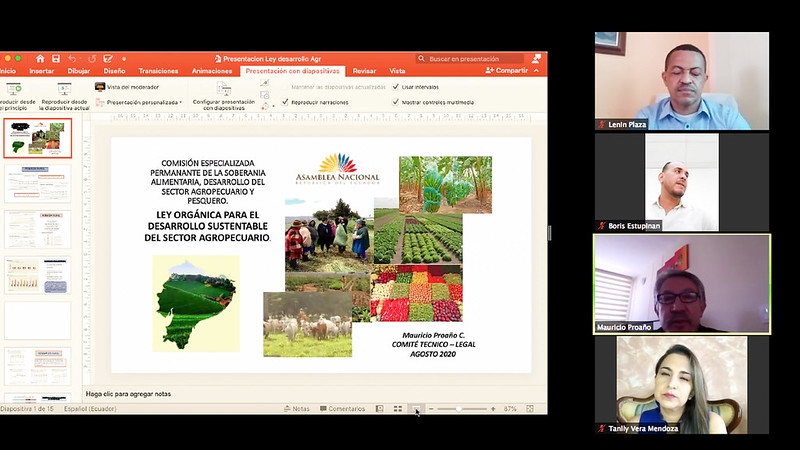Click the zoom slider handle
800x450 pixels.
coord(459,409)
